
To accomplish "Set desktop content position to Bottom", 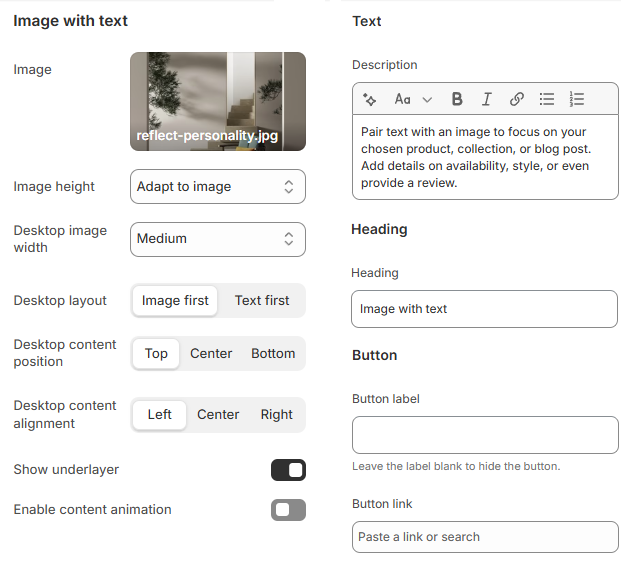I will pyautogui.click(x=273, y=354).
